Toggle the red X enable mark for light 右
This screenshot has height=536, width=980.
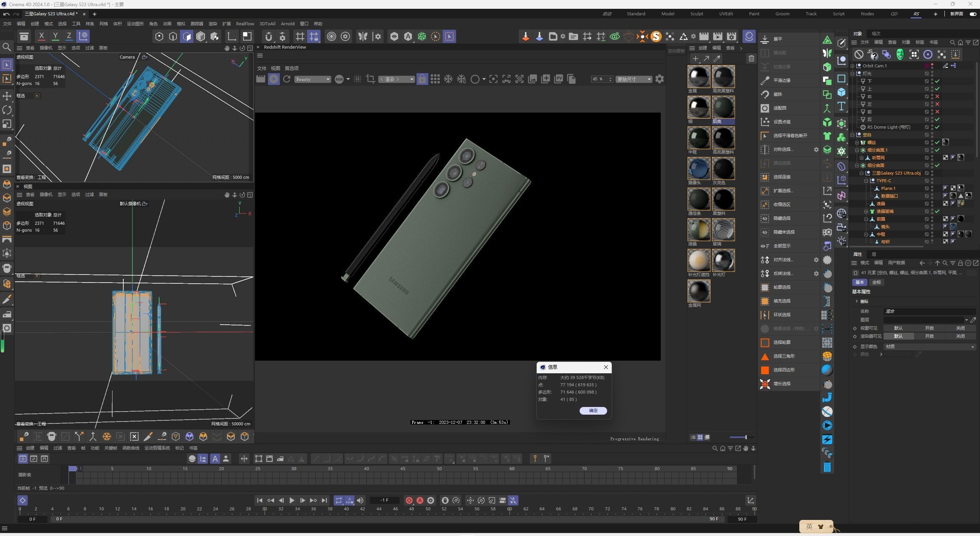[x=937, y=96]
